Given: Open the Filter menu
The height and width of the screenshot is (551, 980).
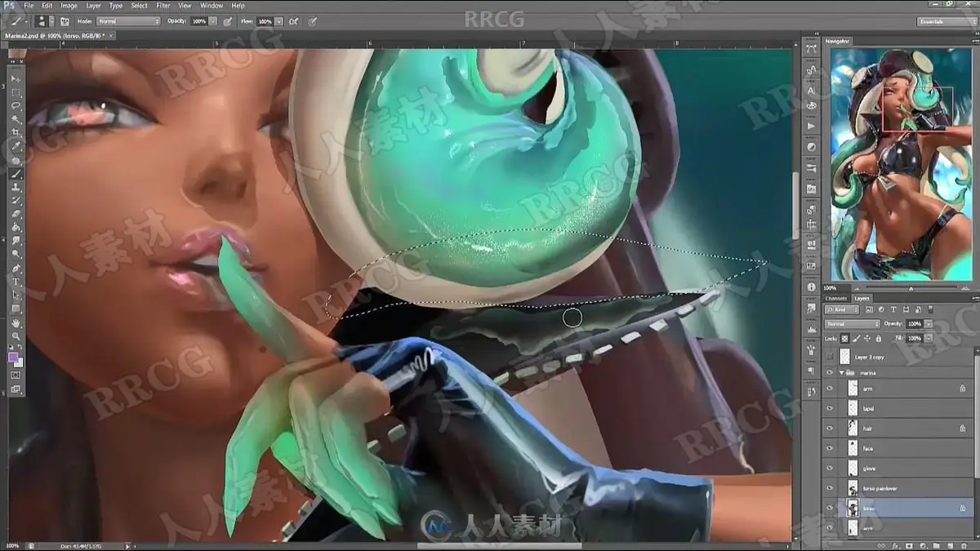Looking at the screenshot, I should (163, 6).
